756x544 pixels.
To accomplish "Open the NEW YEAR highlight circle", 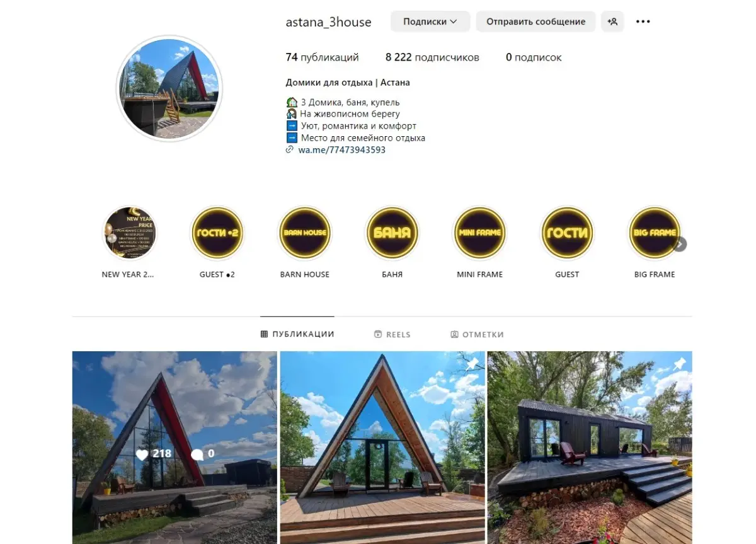I will [130, 233].
